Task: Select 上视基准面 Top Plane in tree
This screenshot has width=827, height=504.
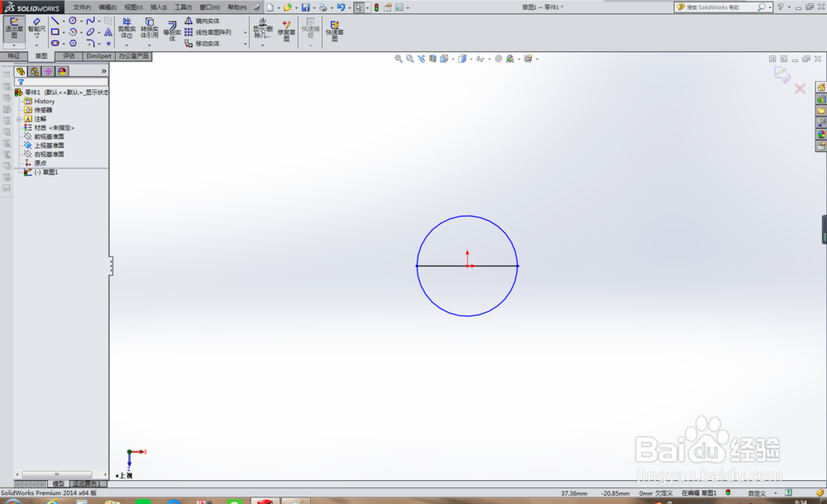Action: coord(45,145)
